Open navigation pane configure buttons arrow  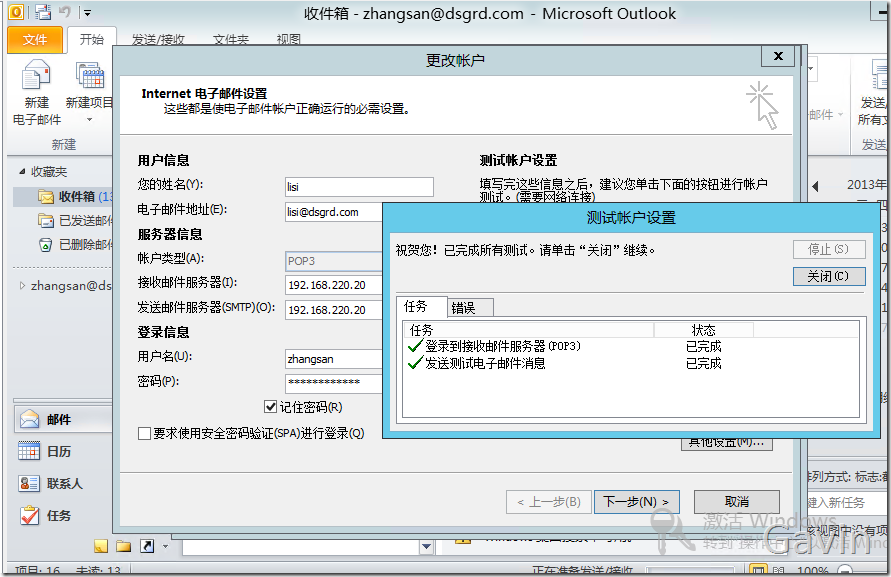pyautogui.click(x=165, y=547)
